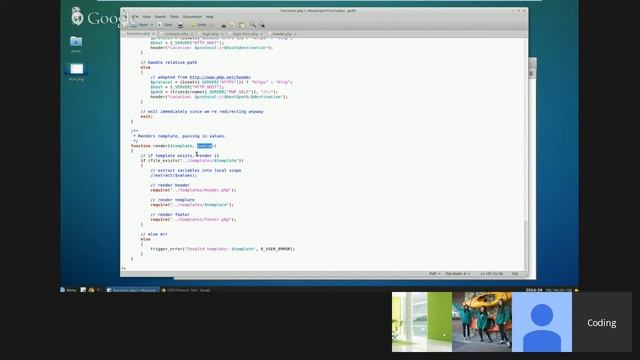Click the text editor launcher icon in taskbar
The width and height of the screenshot is (640, 360).
tap(83, 290)
